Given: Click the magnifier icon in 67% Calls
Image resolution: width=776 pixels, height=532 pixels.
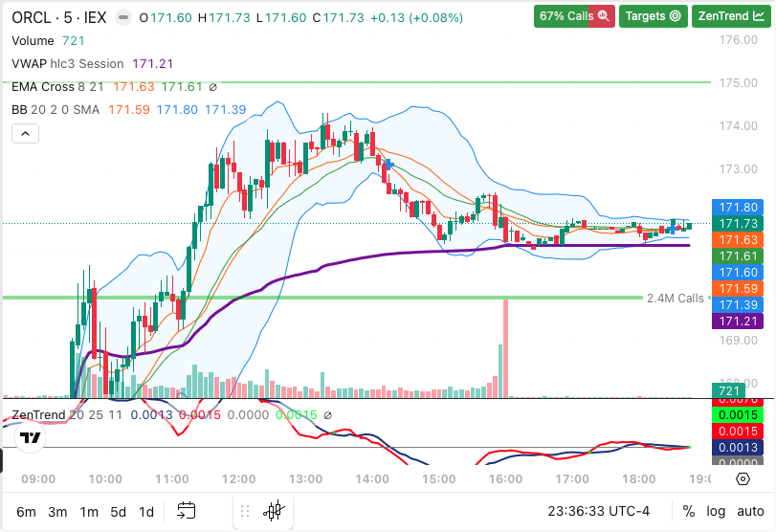Looking at the screenshot, I should point(603,16).
